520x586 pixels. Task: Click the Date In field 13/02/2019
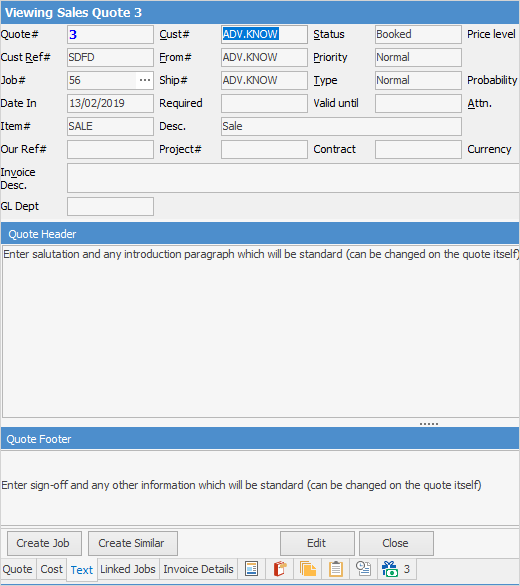tap(110, 104)
